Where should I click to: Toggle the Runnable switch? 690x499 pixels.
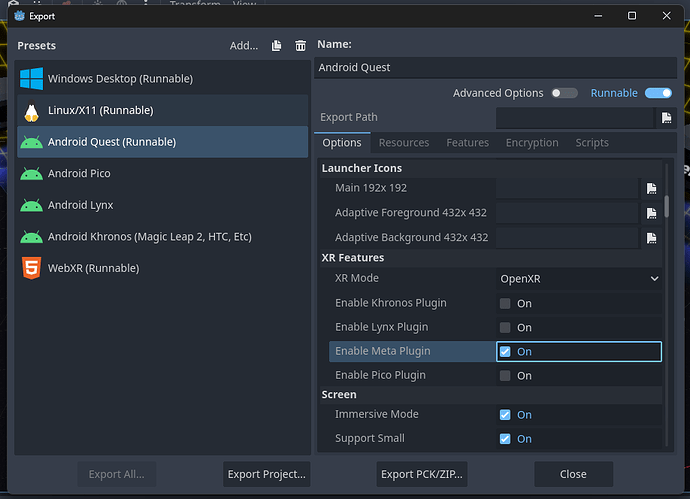658,93
